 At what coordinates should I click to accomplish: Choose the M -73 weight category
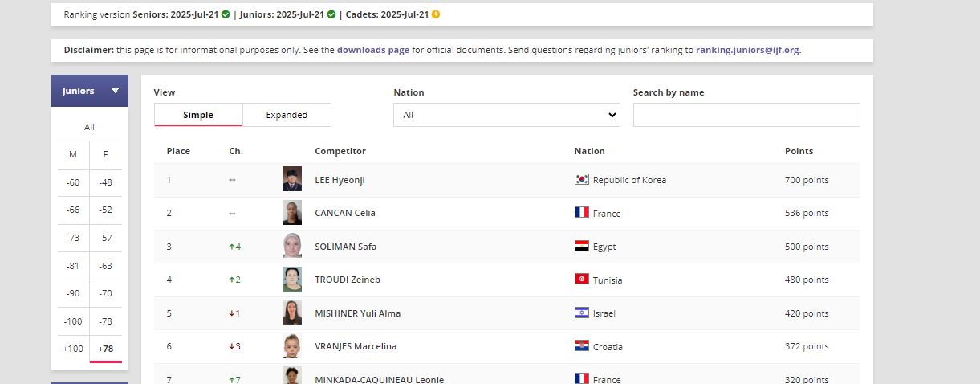tap(73, 239)
